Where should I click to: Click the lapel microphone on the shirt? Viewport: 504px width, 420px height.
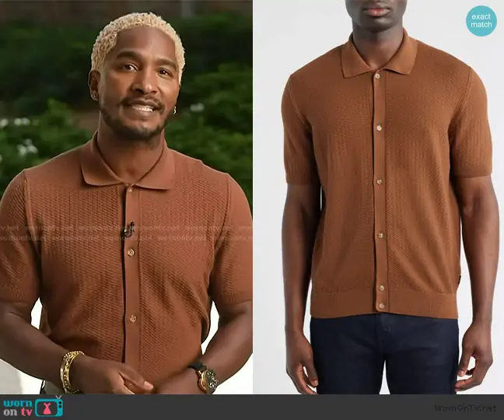128,229
